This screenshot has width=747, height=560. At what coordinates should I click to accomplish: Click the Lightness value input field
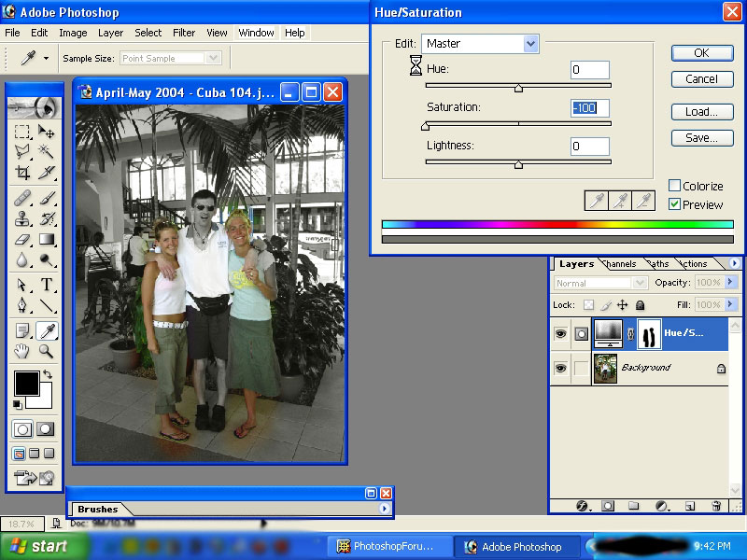590,147
